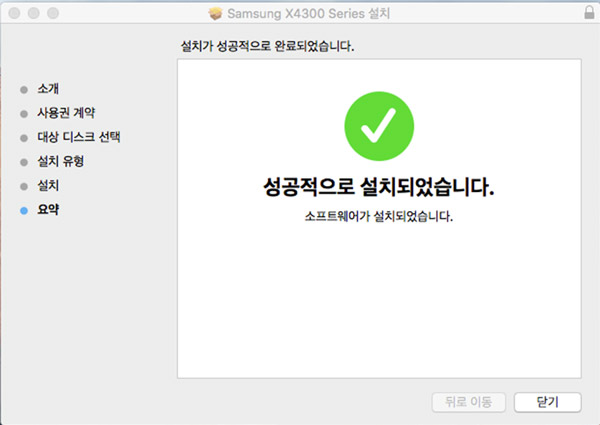Click the gray bullet beside 소개
600x425 pixels.
24,90
